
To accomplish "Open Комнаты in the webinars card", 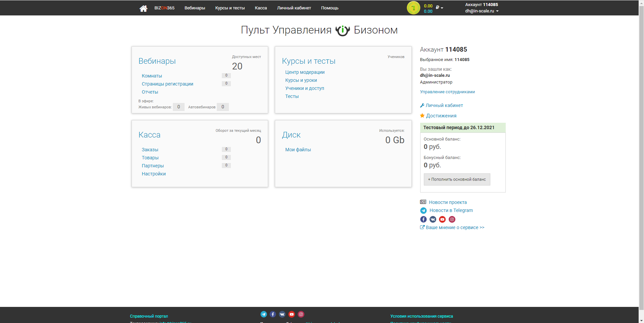I will pos(152,76).
